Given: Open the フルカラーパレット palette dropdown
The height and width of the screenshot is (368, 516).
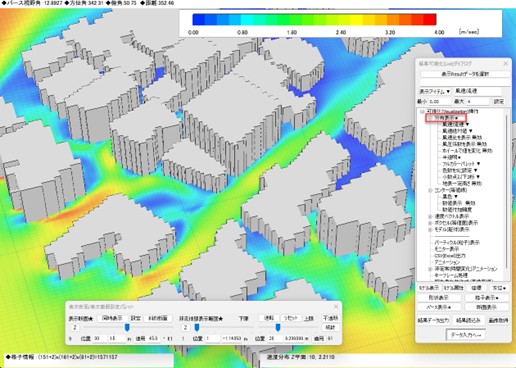Looking at the screenshot, I should tap(461, 164).
